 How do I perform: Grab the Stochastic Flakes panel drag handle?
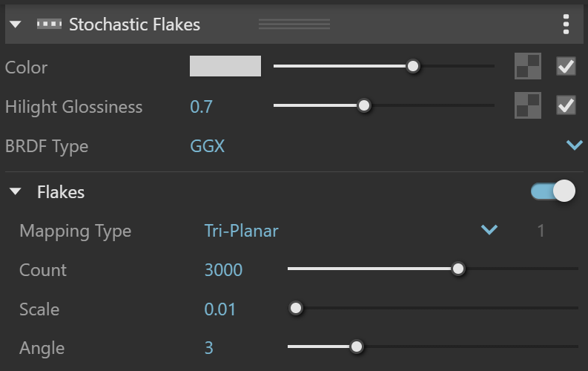[294, 24]
